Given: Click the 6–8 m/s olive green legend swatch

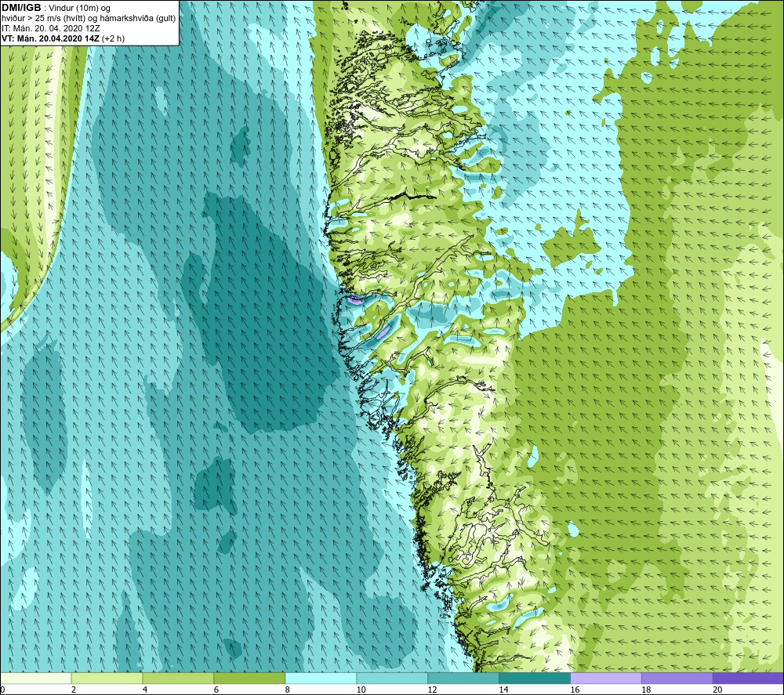Looking at the screenshot, I should tap(249, 678).
